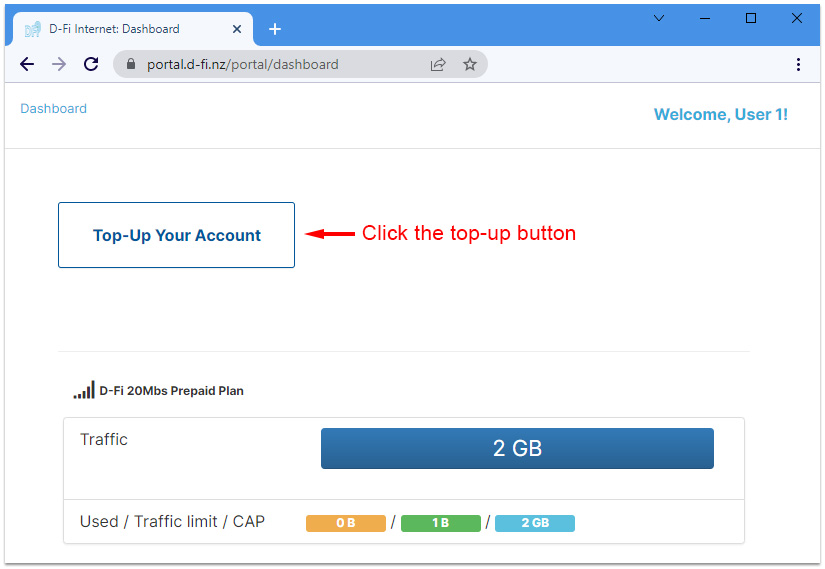Click the green 1 B traffic limit badge

point(440,523)
